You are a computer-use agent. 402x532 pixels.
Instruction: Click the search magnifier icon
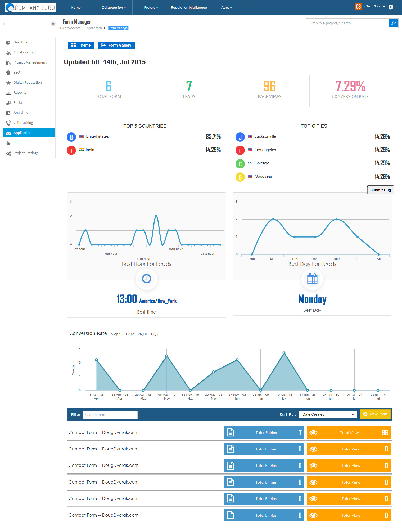pos(394,23)
